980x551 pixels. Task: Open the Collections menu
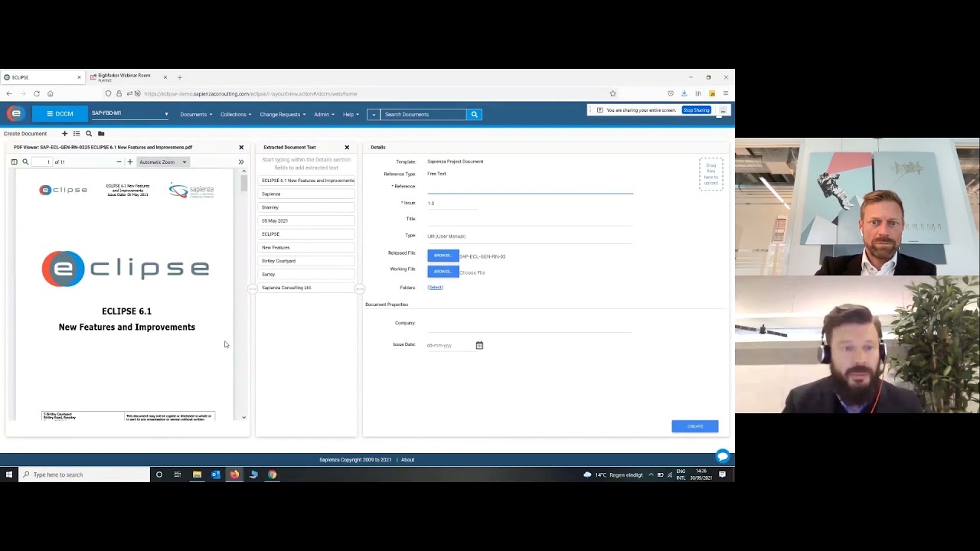click(236, 115)
